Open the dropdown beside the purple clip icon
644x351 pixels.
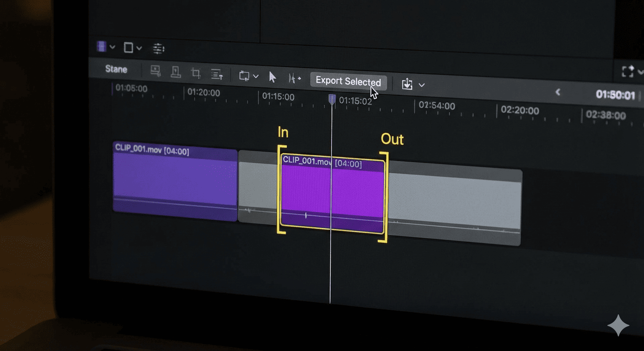[x=113, y=47]
